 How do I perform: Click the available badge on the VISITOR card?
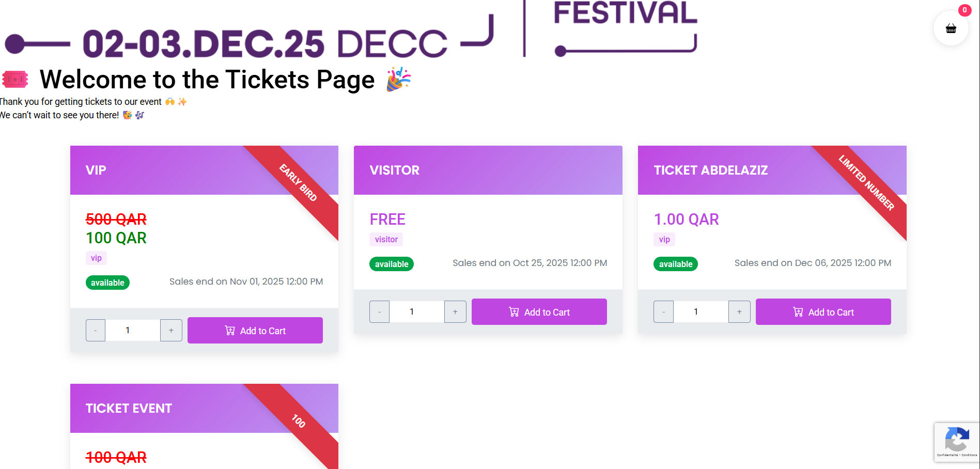(x=391, y=264)
